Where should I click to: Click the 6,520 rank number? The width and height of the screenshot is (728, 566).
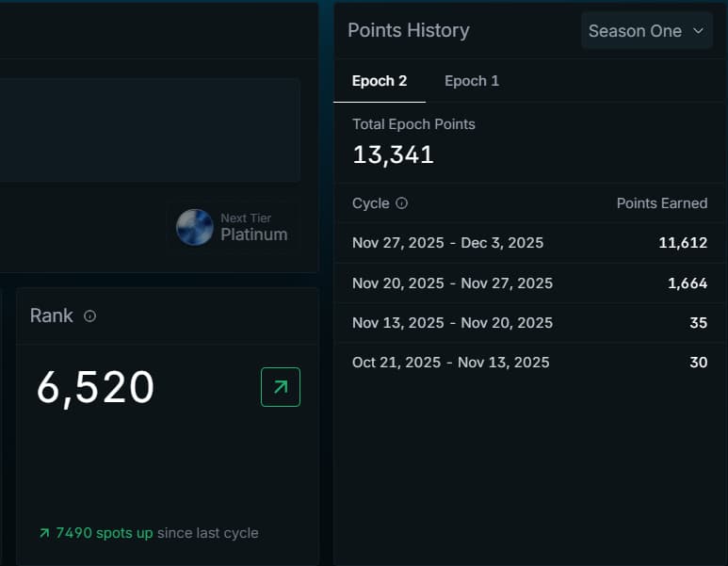95,388
